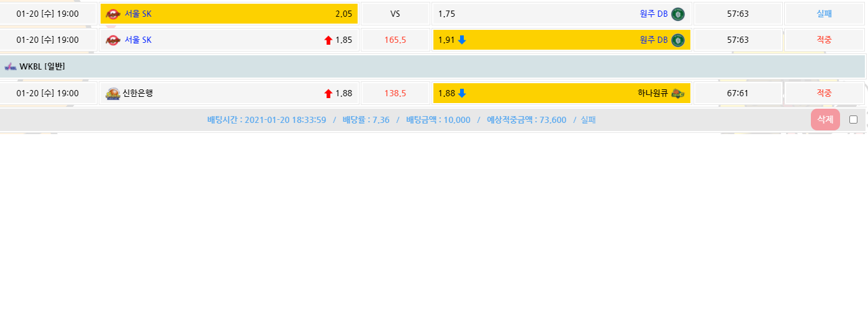Click the 165.5 over/under line value
The width and height of the screenshot is (868, 321).
[x=395, y=40]
